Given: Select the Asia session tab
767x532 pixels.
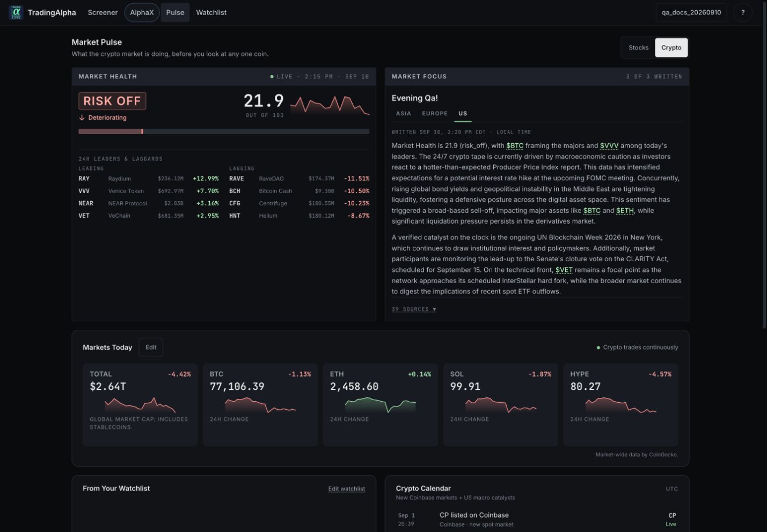Looking at the screenshot, I should [x=404, y=114].
